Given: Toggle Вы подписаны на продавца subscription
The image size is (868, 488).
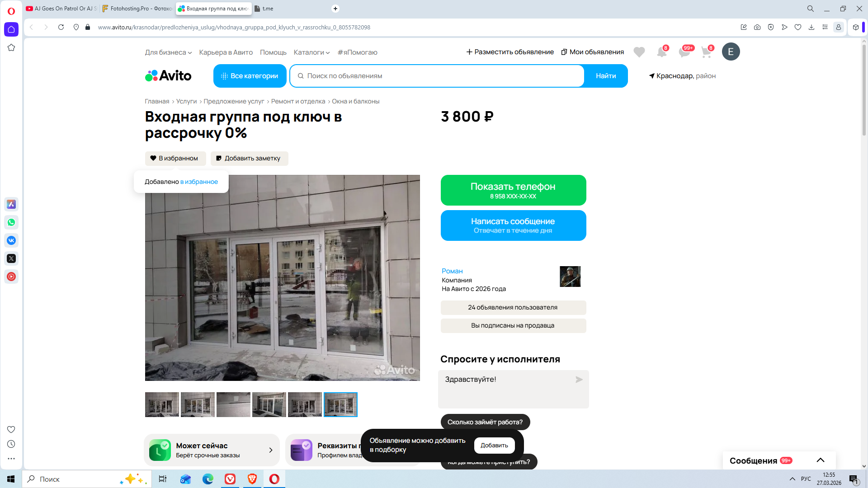Looking at the screenshot, I should pyautogui.click(x=513, y=325).
